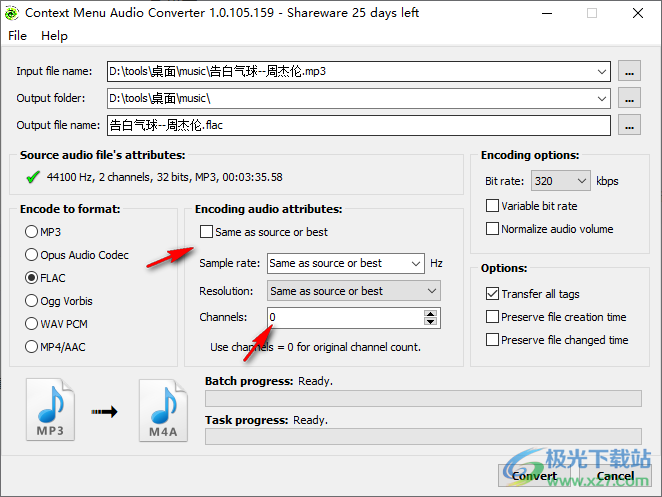
Task: Click the MP3 source file icon
Action: pos(50,409)
